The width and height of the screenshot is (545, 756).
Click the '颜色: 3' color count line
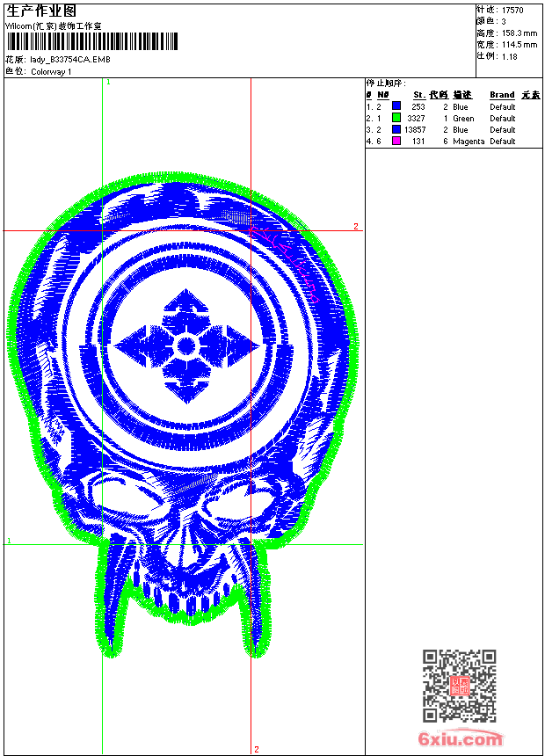pos(491,22)
